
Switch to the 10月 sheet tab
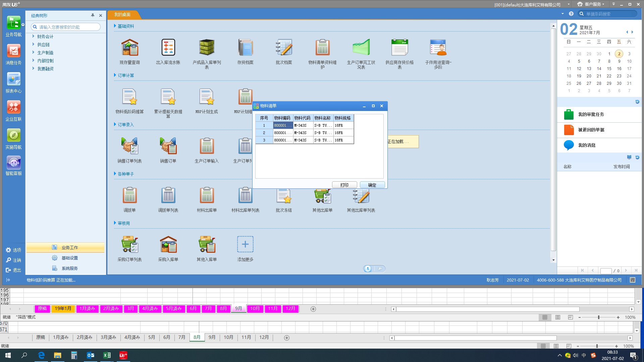click(x=255, y=308)
